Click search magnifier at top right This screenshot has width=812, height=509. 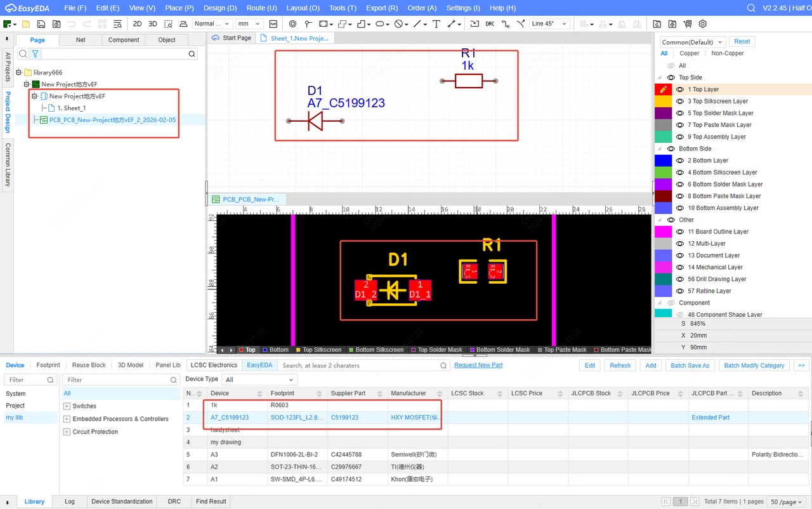pyautogui.click(x=751, y=8)
